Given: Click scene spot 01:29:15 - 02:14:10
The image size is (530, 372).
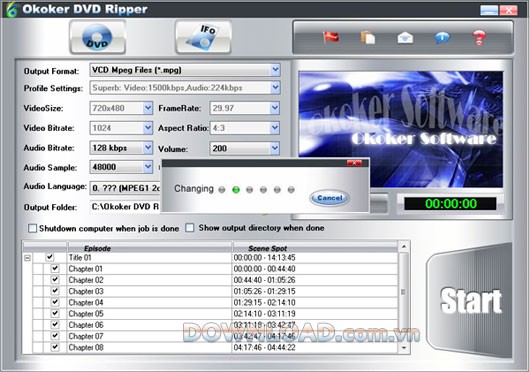Looking at the screenshot, I should tap(264, 302).
